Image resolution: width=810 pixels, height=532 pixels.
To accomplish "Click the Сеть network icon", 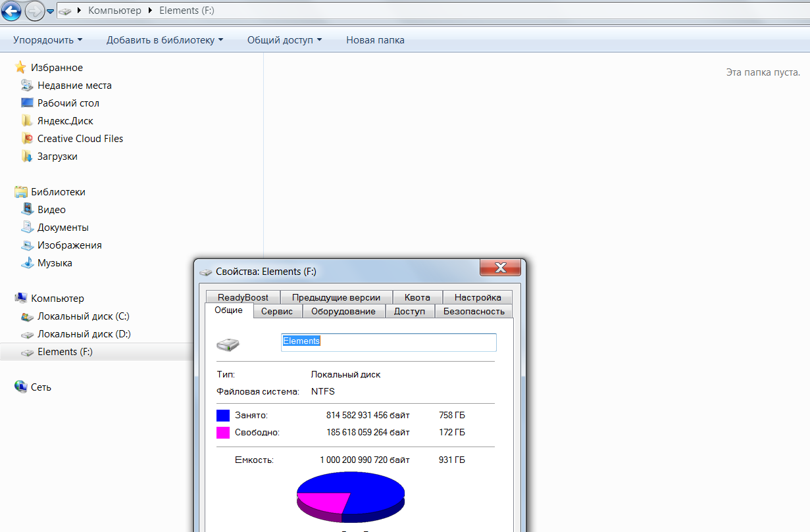I will [21, 387].
